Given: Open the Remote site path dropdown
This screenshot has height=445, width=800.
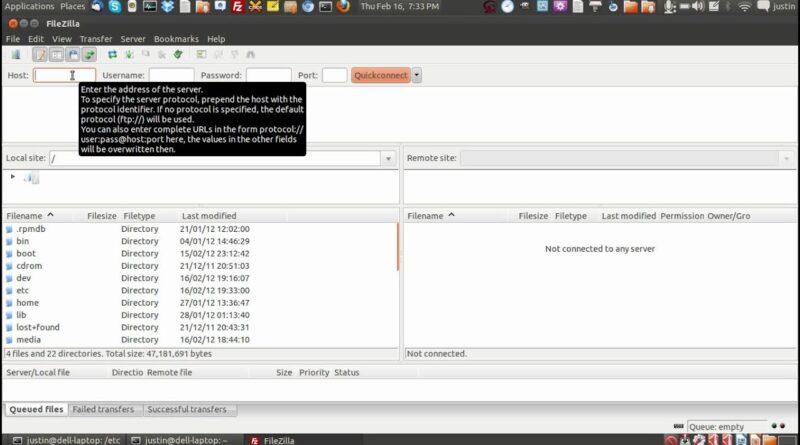Looking at the screenshot, I should coord(786,158).
